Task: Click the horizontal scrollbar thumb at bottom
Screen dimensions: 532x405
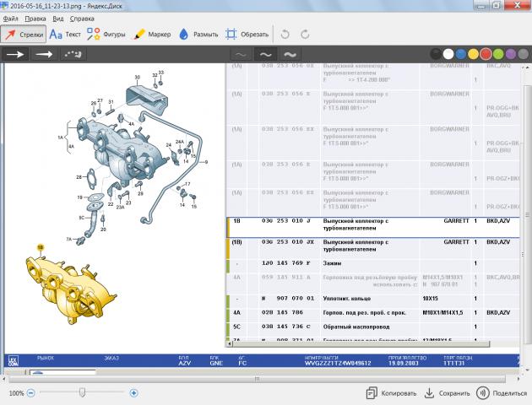Action: pyautogui.click(x=257, y=379)
